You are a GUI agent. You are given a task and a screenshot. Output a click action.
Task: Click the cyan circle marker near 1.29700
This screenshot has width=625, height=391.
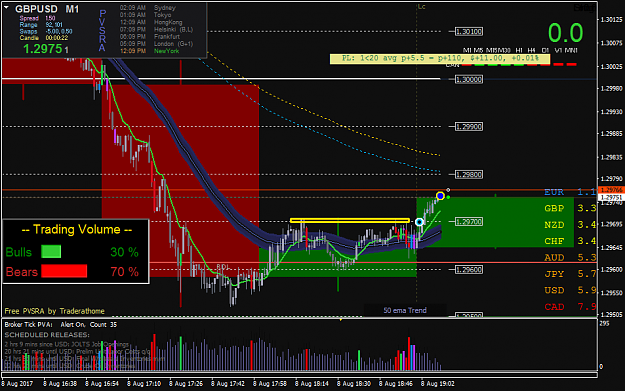coord(419,222)
